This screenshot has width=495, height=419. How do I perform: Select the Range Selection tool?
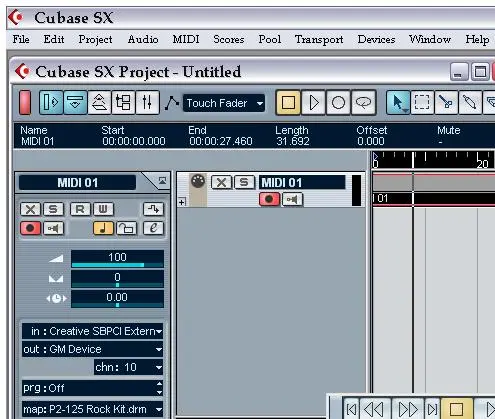pyautogui.click(x=422, y=102)
